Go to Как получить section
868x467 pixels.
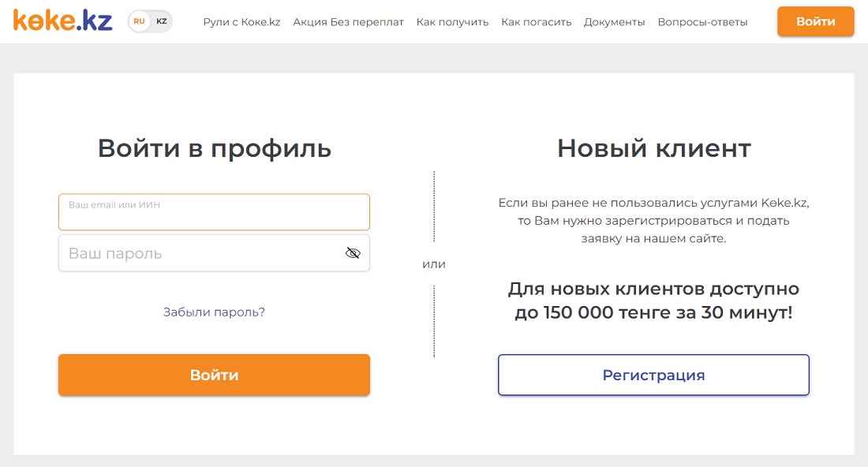pos(452,22)
